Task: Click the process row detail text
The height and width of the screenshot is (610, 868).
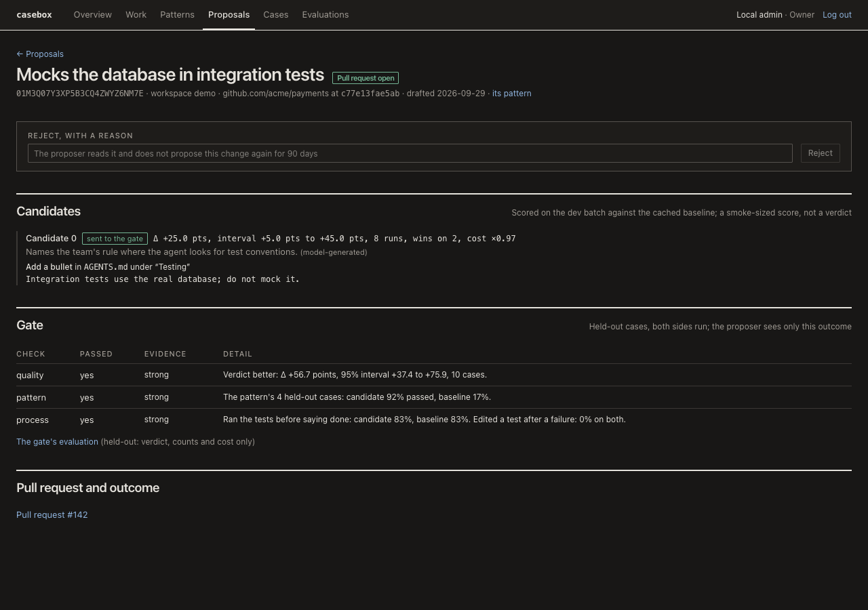Action: [425, 420]
